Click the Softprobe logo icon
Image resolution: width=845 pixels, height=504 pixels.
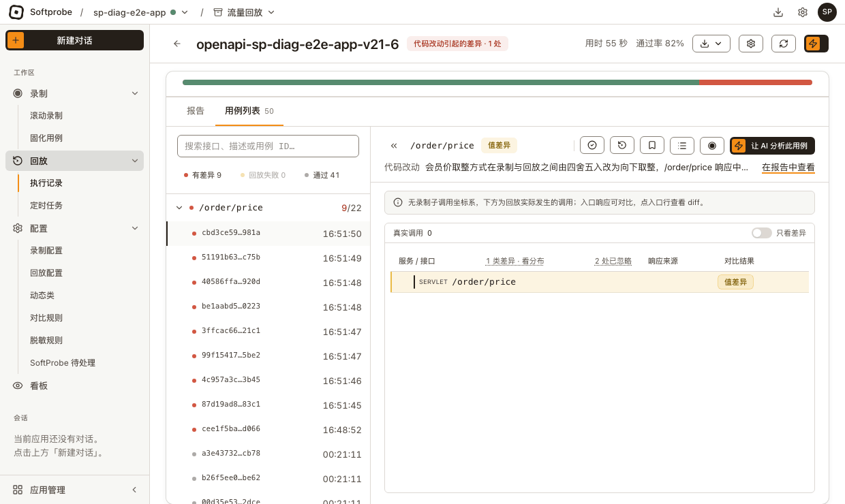(x=16, y=12)
